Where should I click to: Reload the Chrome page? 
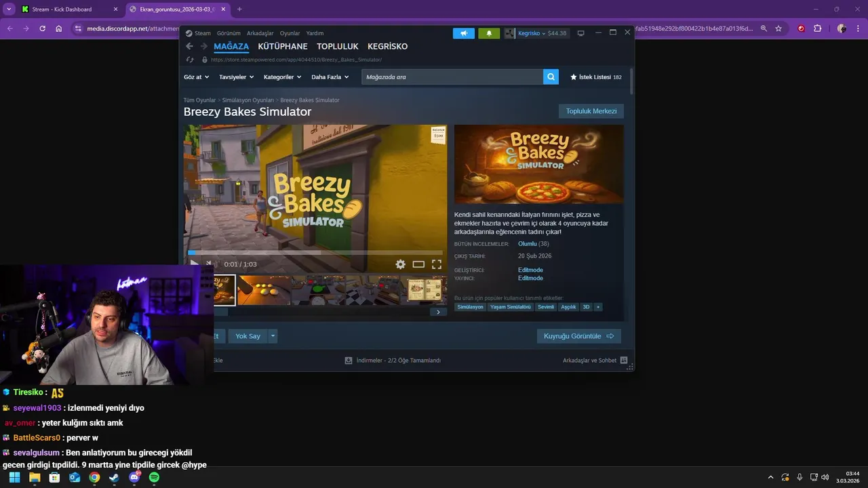pos(42,28)
